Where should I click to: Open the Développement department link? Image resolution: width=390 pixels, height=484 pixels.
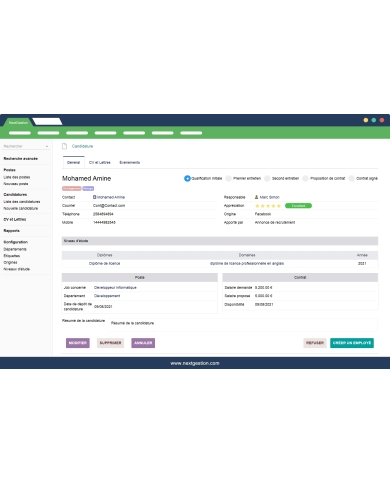click(x=107, y=296)
